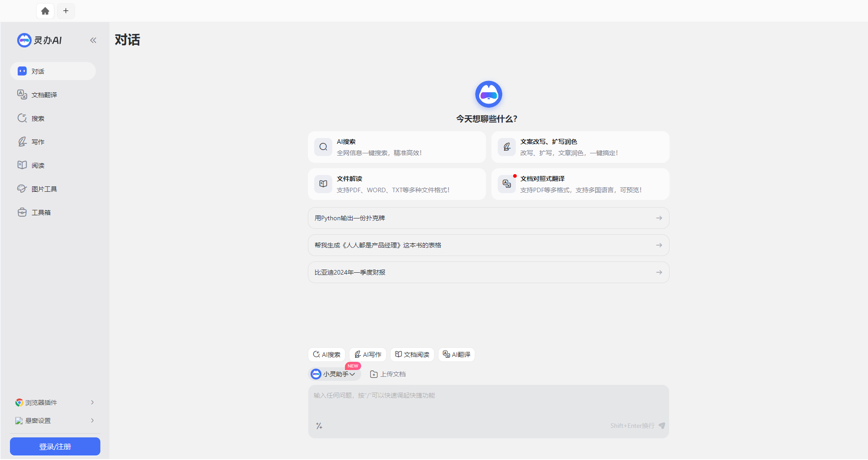This screenshot has width=868, height=460.
Task: Click the 文件解读 card book icon
Action: pos(323,184)
